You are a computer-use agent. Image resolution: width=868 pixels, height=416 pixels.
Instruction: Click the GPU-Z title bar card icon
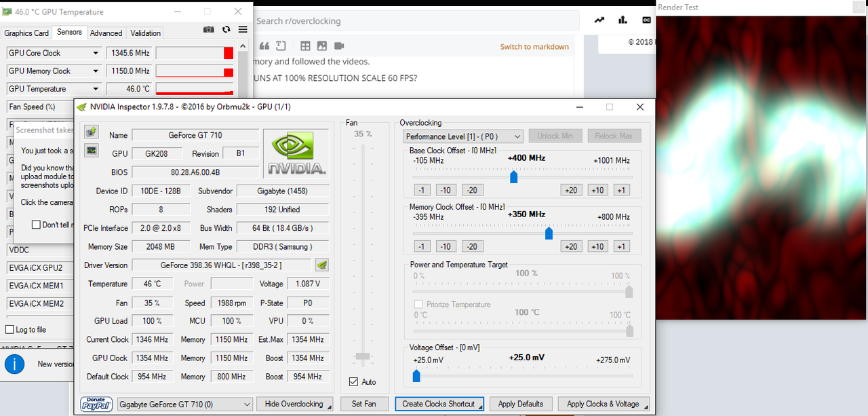pos(7,12)
